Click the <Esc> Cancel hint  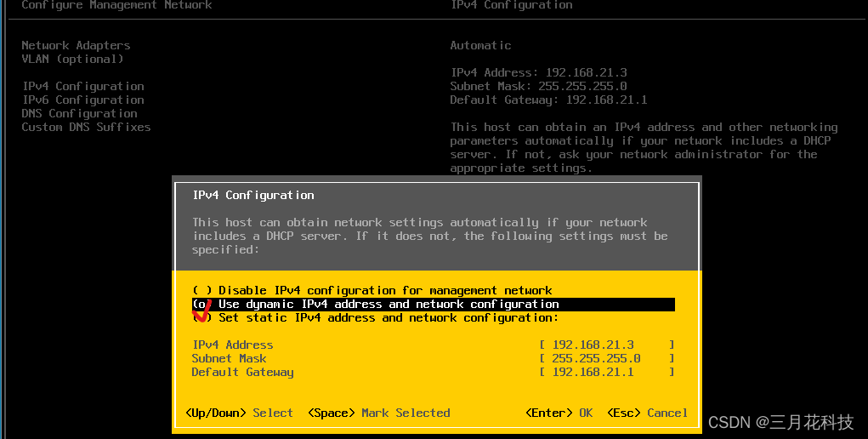point(647,413)
